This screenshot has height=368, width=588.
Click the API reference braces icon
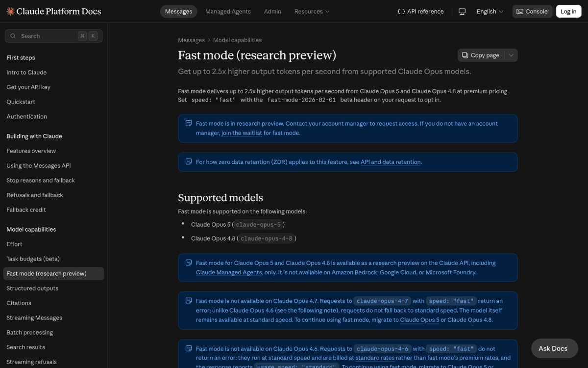(x=401, y=11)
